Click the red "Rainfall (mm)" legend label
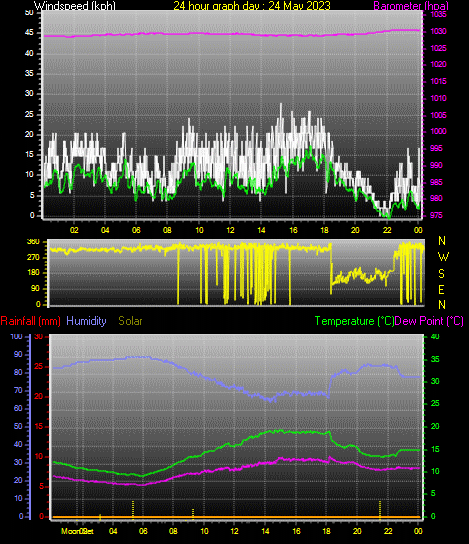 click(31, 321)
